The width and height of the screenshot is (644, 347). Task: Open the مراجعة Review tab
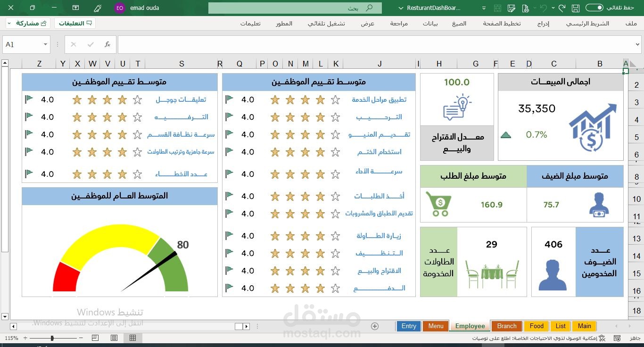click(x=399, y=24)
